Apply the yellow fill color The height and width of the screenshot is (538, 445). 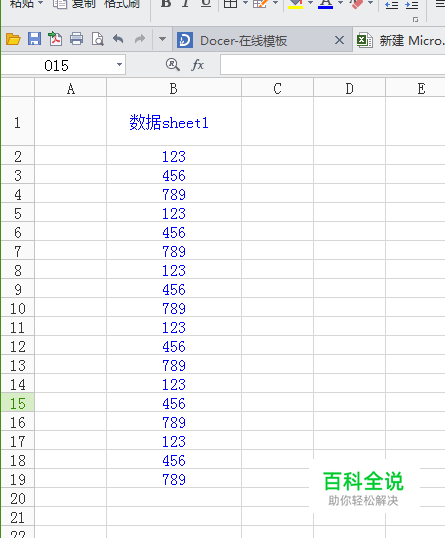point(295,4)
